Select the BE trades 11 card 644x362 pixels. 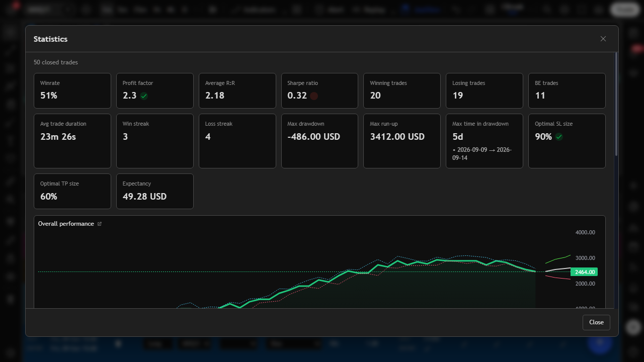coord(567,90)
